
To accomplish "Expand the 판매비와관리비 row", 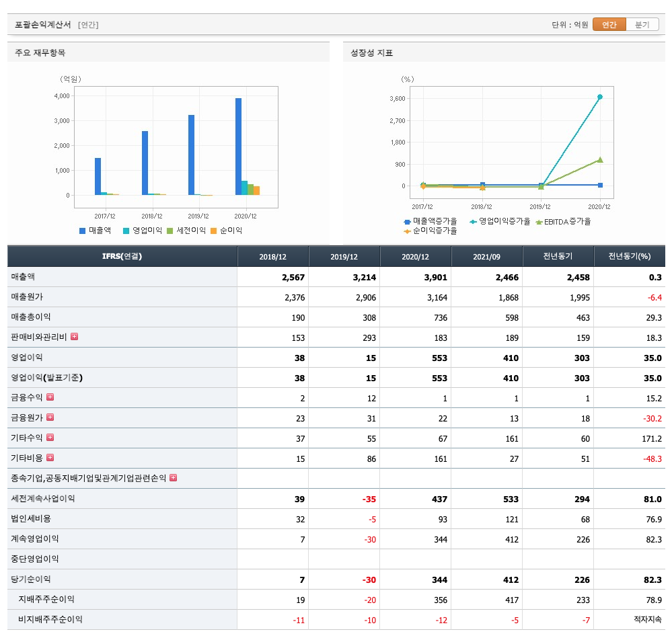I will click(74, 337).
